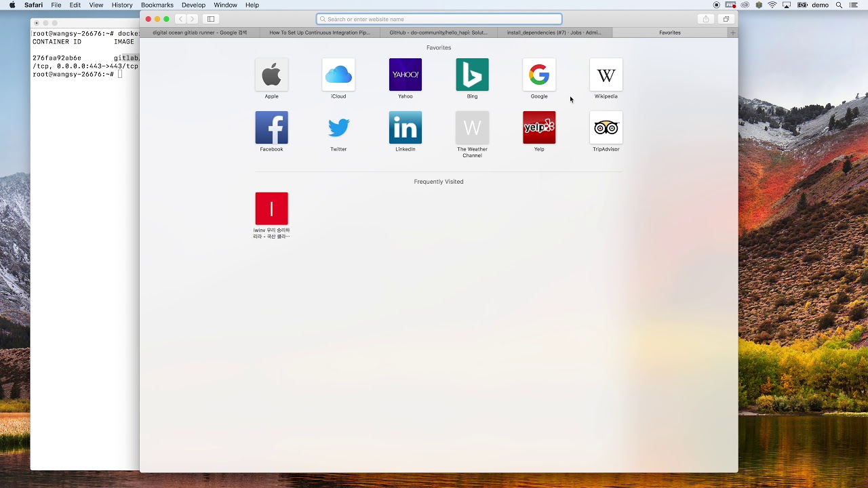Open the Twitter favorite tile
Screen dimensions: 868x488
click(338, 127)
